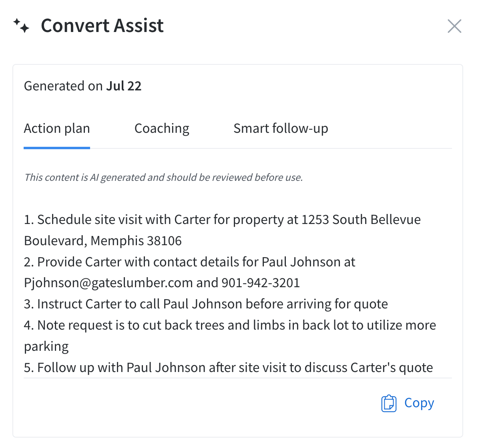The image size is (478, 448).
Task: Switch to the Coaching tab
Action: click(162, 129)
